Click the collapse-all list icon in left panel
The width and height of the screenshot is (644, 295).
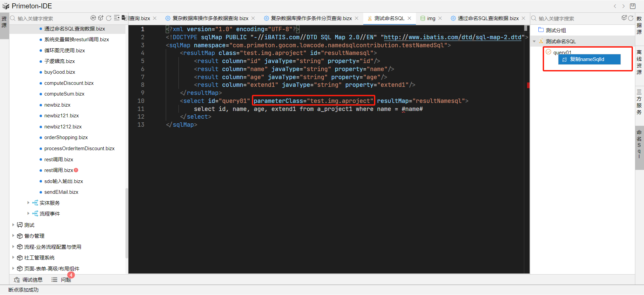point(116,18)
